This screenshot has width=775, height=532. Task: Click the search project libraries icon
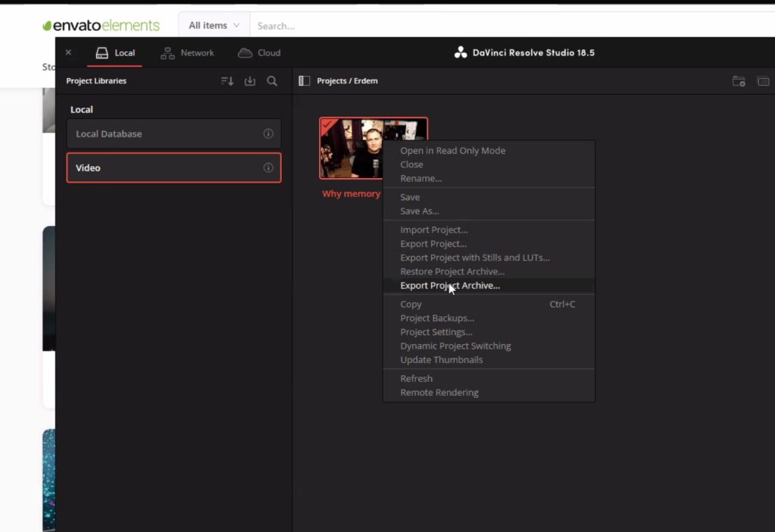[272, 81]
